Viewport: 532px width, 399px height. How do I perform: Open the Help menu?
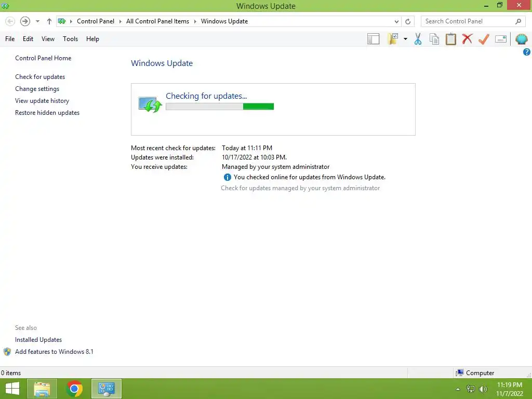[x=92, y=39]
